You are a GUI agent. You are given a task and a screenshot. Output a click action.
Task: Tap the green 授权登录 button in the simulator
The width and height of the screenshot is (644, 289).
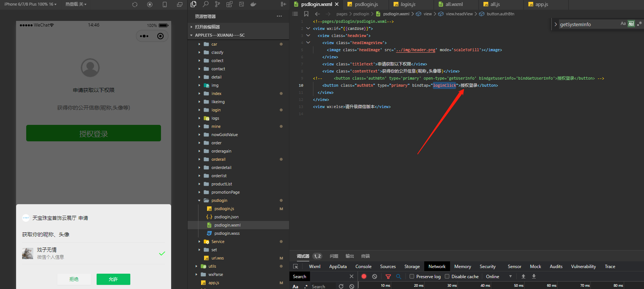tap(94, 133)
